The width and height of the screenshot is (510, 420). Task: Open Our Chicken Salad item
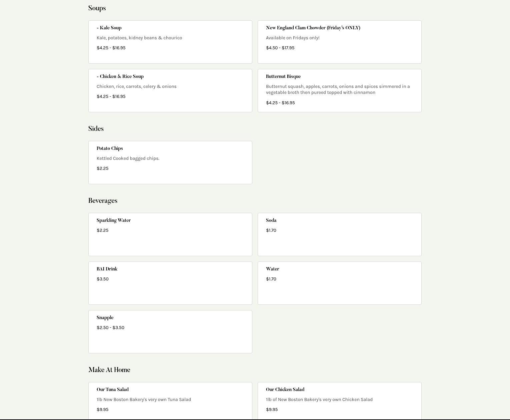339,400
